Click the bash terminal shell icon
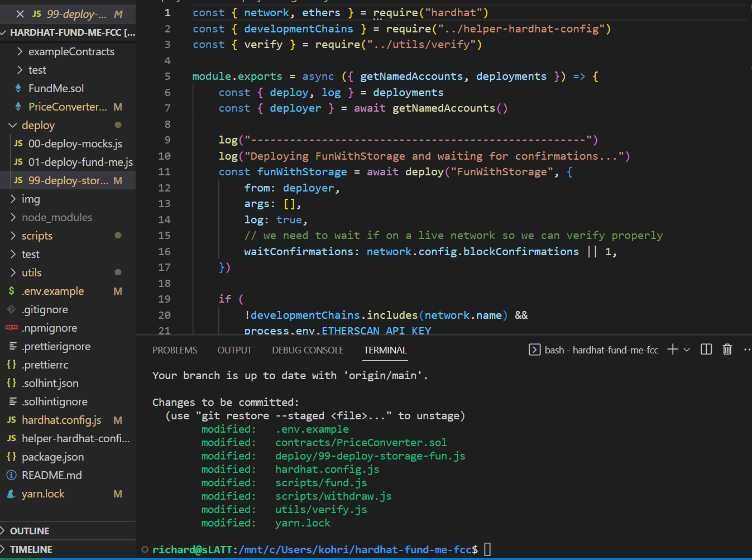The width and height of the screenshot is (752, 560). click(534, 350)
